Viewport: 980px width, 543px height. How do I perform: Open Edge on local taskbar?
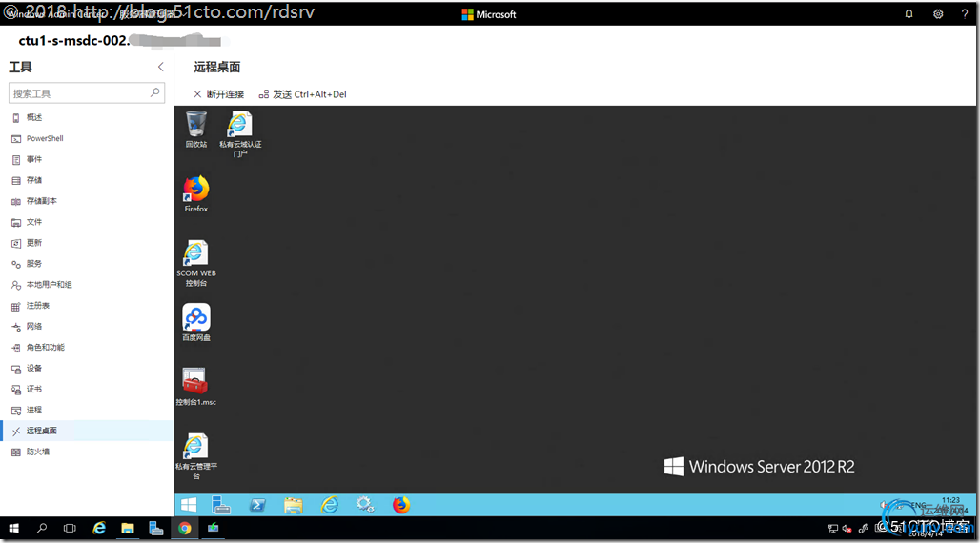(x=99, y=529)
